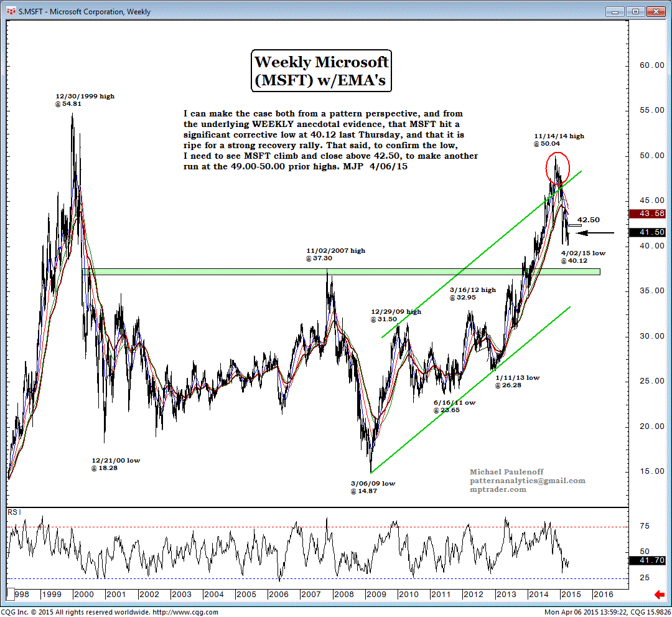Click the CQG app icon in title bar
This screenshot has width=672, height=617.
pos(11,11)
